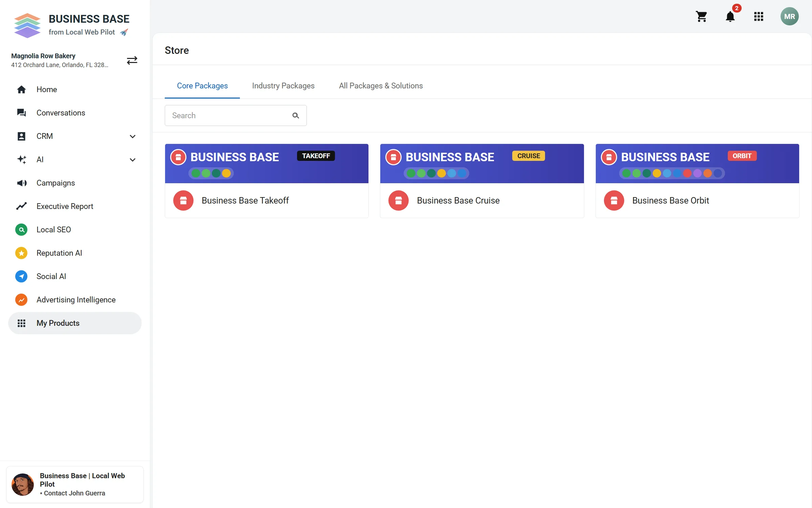Click inside the Search field
Image resolution: width=812 pixels, height=508 pixels.
point(235,115)
